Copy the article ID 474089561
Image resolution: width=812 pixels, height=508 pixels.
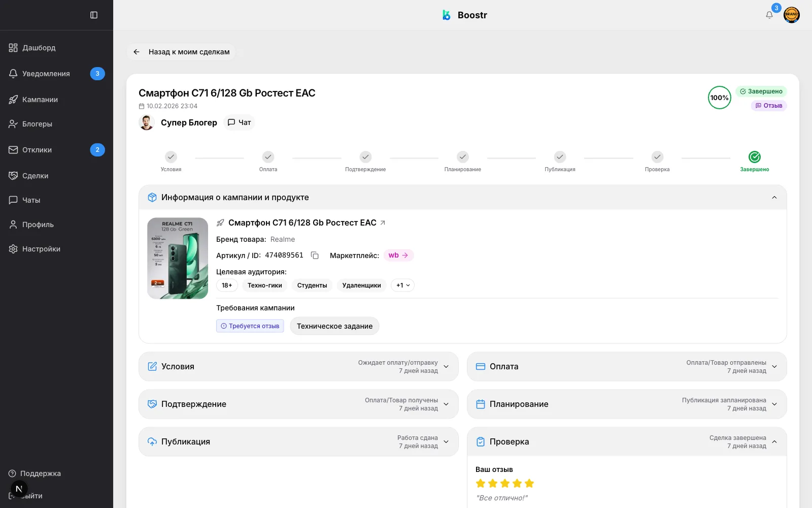315,256
